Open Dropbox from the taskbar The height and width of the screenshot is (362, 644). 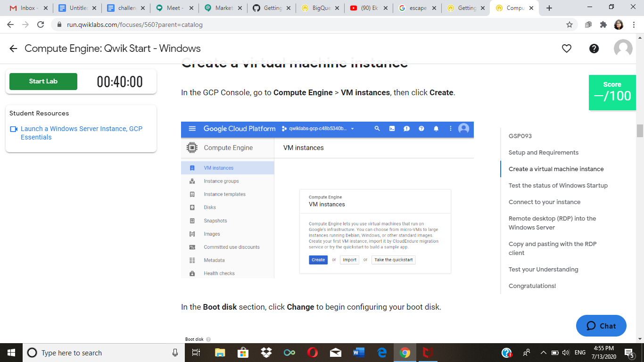click(x=266, y=353)
